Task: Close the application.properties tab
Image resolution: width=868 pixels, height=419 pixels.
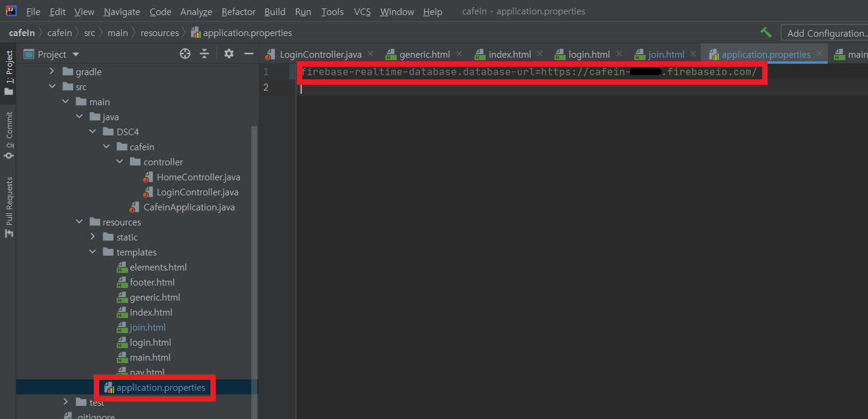Action: pos(819,54)
